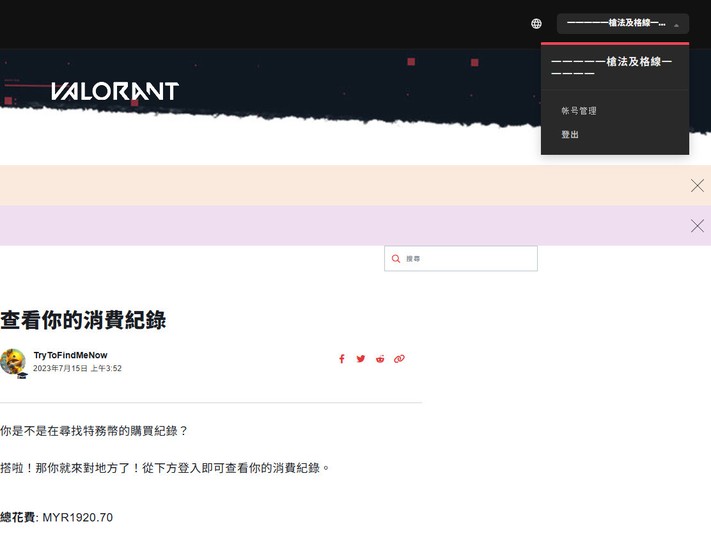The image size is (711, 540).
Task: Open the TryToFindMeNow author avatar
Action: (13, 362)
